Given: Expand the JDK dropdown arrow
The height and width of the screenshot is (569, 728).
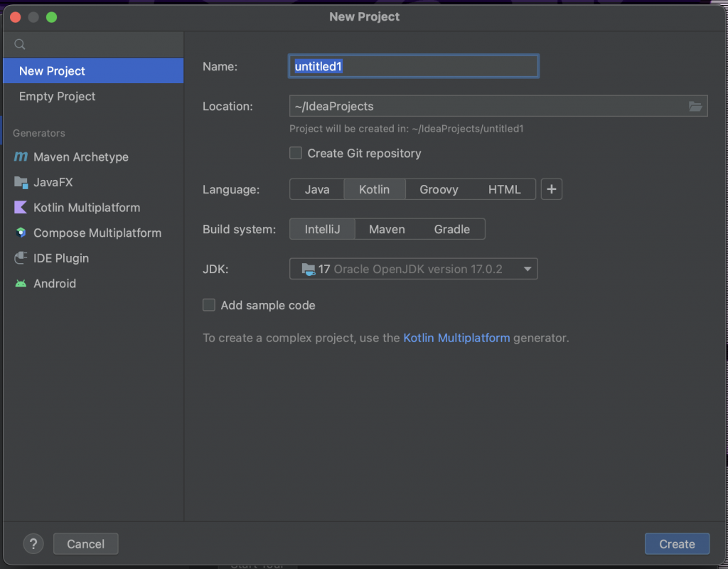Looking at the screenshot, I should click(528, 269).
